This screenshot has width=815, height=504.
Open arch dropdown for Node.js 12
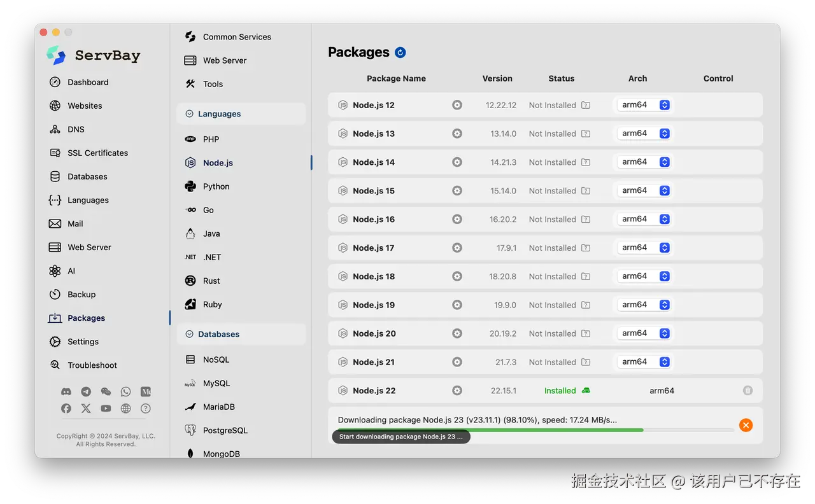click(644, 105)
